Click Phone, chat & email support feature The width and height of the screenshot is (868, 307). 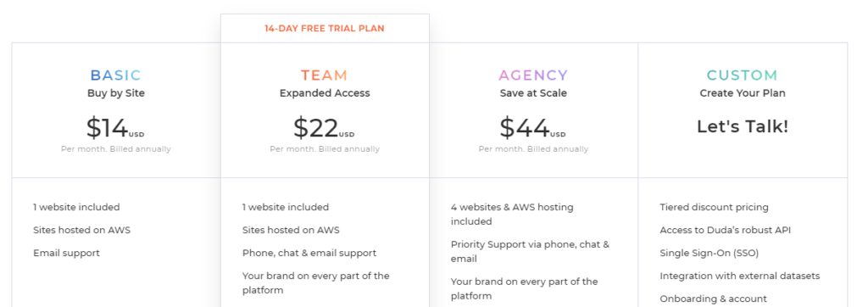[x=309, y=254]
